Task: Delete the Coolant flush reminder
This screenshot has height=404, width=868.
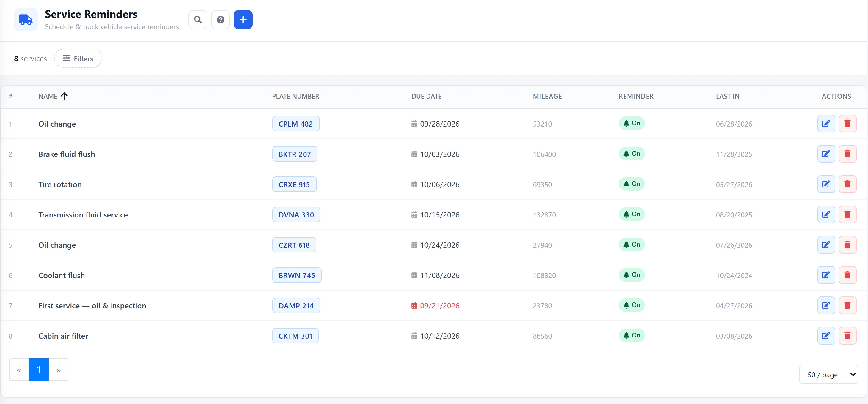Action: pyautogui.click(x=847, y=275)
